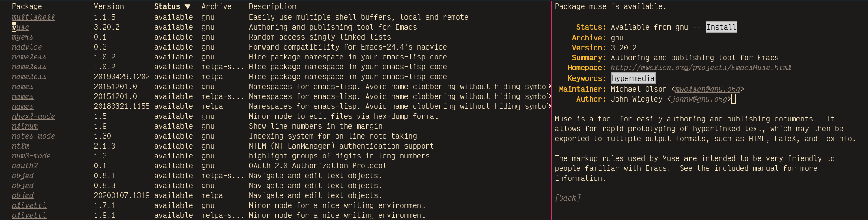Click the hypermedia keyword button
868x220 pixels.
pos(633,78)
